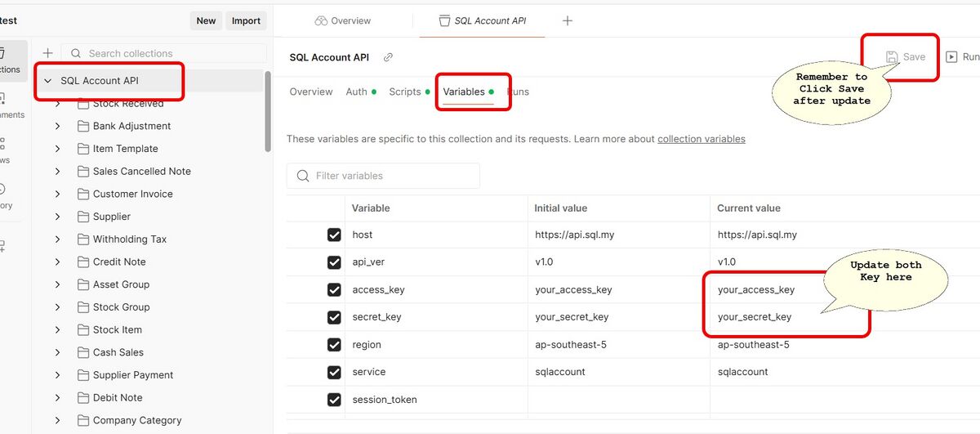Toggle the access_key variable checkbox

(x=334, y=289)
